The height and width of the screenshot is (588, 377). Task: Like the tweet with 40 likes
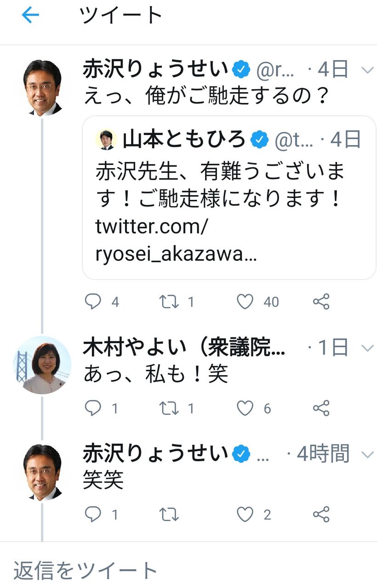click(x=245, y=301)
